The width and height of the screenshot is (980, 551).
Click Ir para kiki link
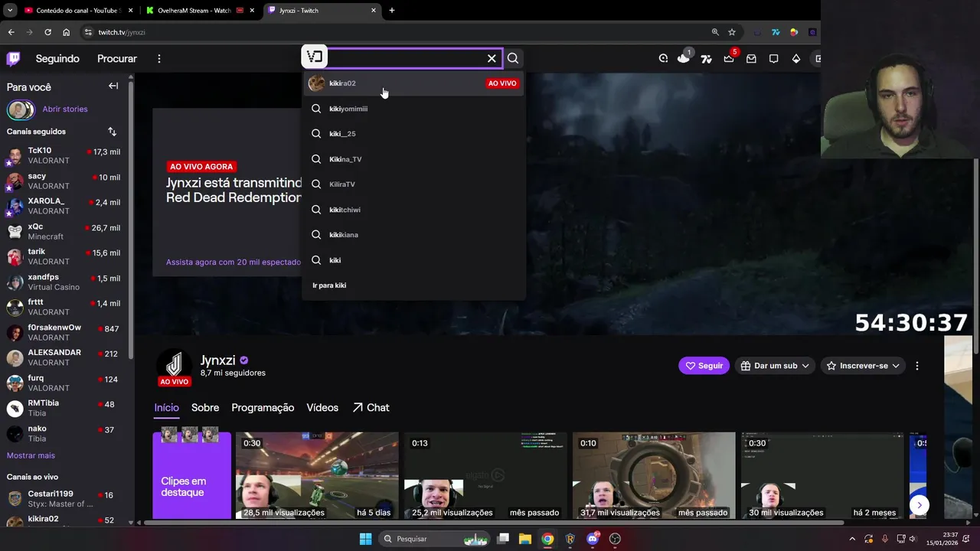[x=329, y=285]
